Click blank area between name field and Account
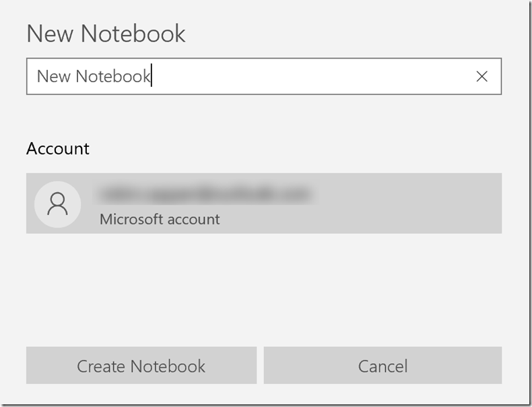Image resolution: width=532 pixels, height=407 pixels. click(x=263, y=116)
